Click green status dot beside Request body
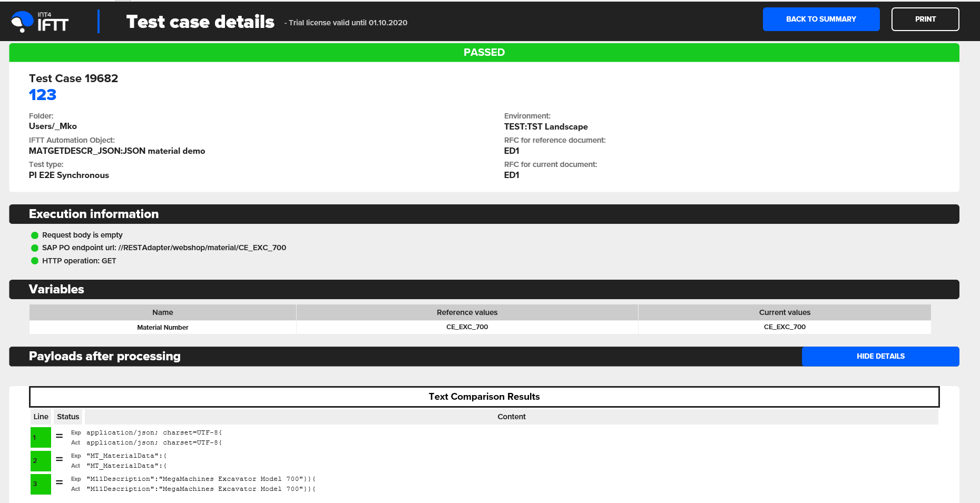This screenshot has width=980, height=503. pos(35,235)
